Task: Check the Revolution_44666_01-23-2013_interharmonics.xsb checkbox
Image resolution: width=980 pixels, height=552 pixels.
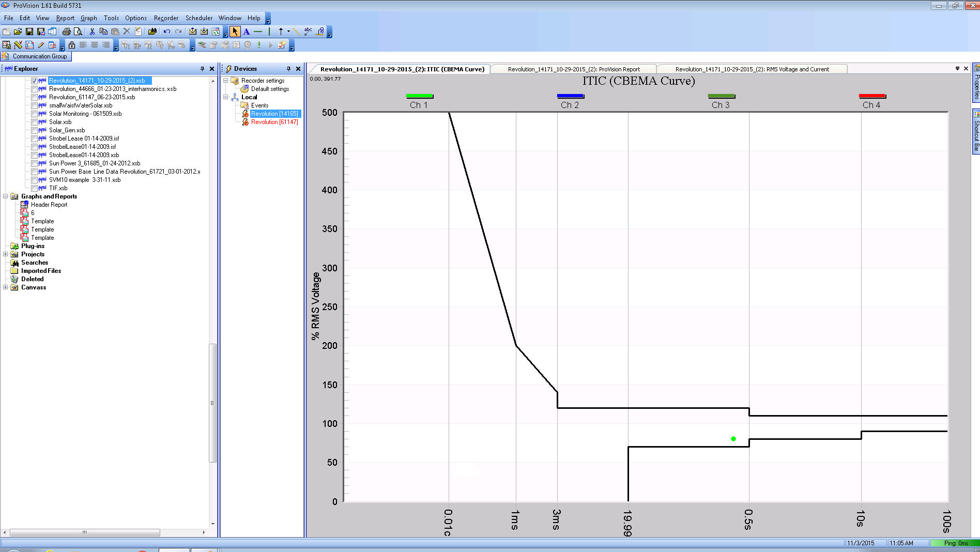Action: pyautogui.click(x=34, y=88)
